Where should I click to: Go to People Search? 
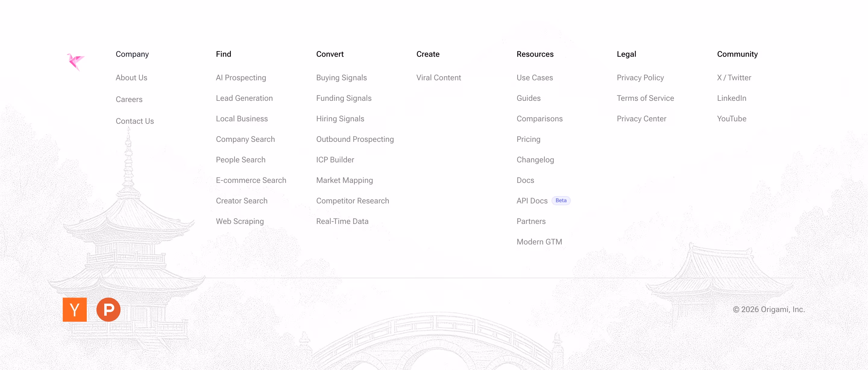tap(241, 160)
